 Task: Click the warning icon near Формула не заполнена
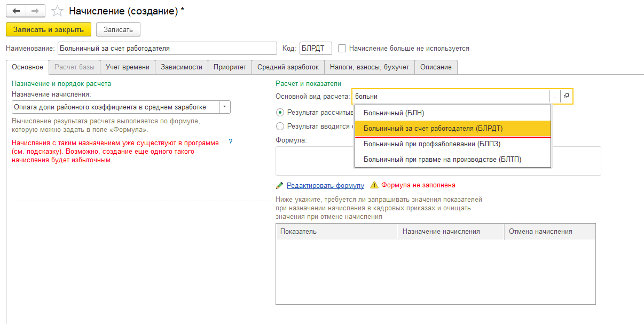point(374,185)
